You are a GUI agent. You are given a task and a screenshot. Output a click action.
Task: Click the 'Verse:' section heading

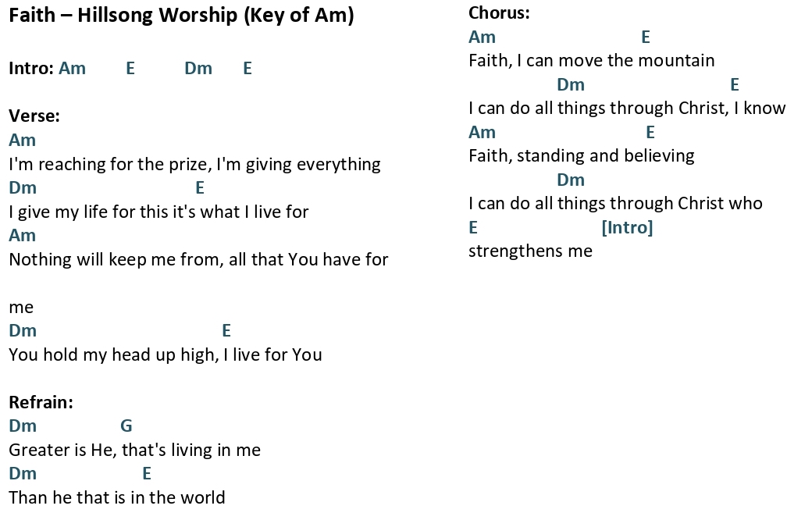34,116
